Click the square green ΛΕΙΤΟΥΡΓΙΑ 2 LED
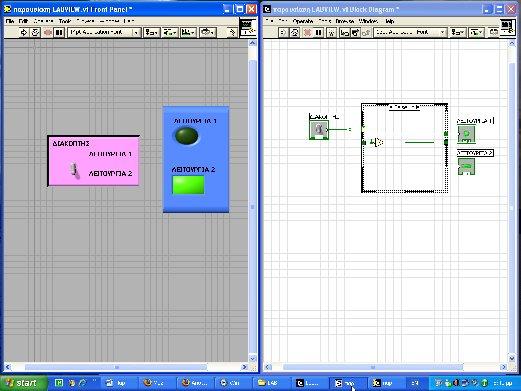This screenshot has width=521, height=391. pyautogui.click(x=188, y=185)
